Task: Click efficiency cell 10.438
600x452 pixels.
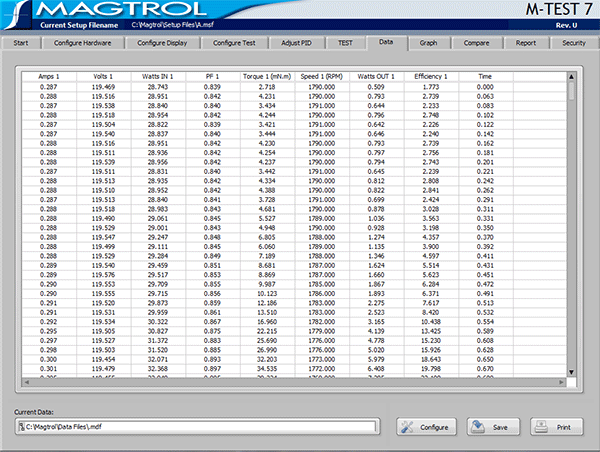Action: click(x=431, y=322)
